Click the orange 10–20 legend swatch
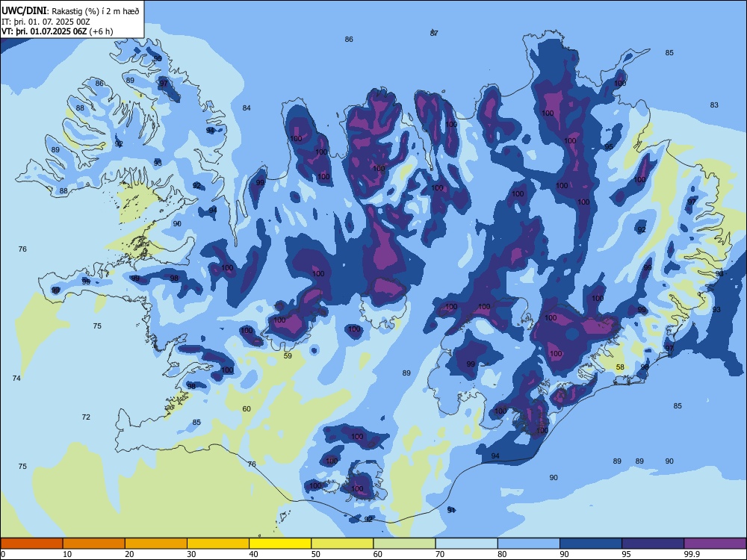 94,544
